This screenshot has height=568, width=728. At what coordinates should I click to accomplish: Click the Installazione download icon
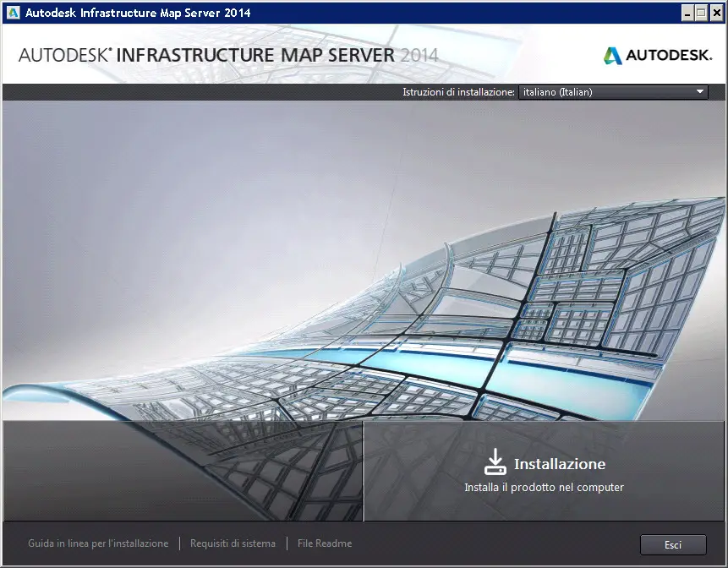point(495,461)
